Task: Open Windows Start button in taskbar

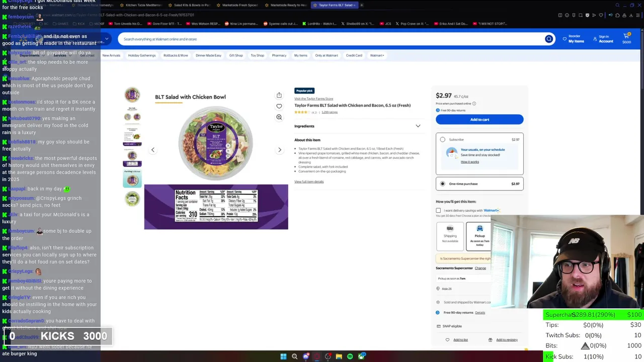Action: pos(283,356)
